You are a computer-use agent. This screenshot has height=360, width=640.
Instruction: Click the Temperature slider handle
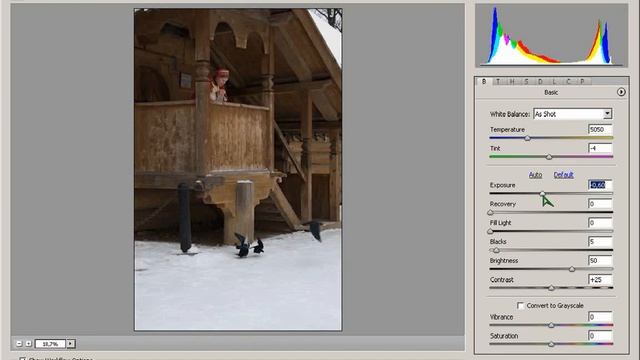pyautogui.click(x=527, y=138)
